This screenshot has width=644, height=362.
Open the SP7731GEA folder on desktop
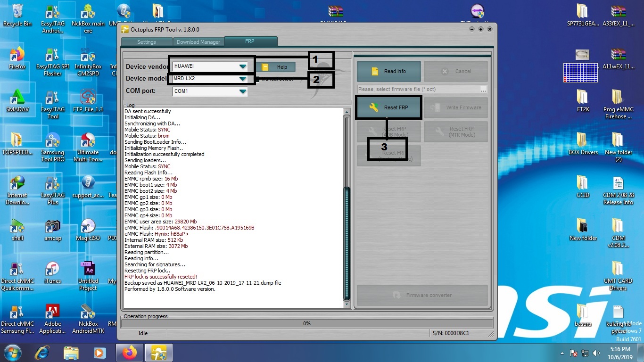coord(583,15)
